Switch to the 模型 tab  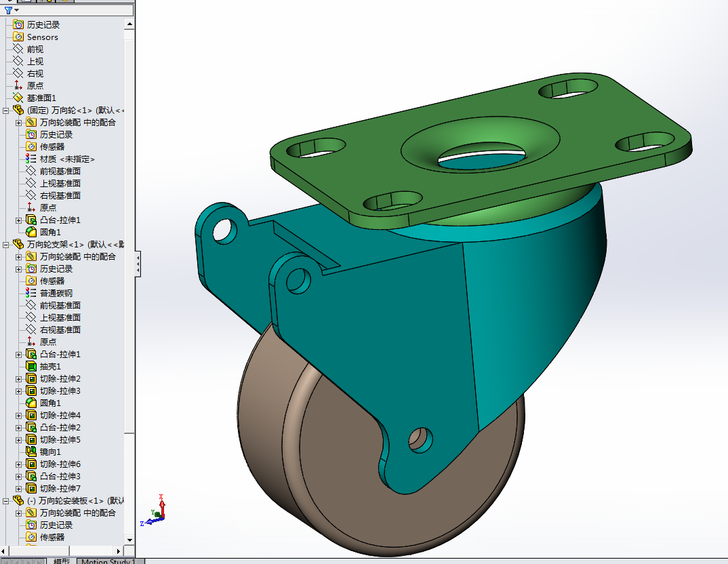pyautogui.click(x=61, y=561)
